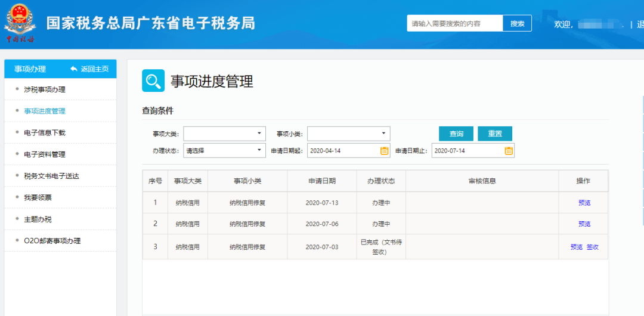The width and height of the screenshot is (644, 316).
Task: Expand the 事项大类 dropdown
Action: 225,134
